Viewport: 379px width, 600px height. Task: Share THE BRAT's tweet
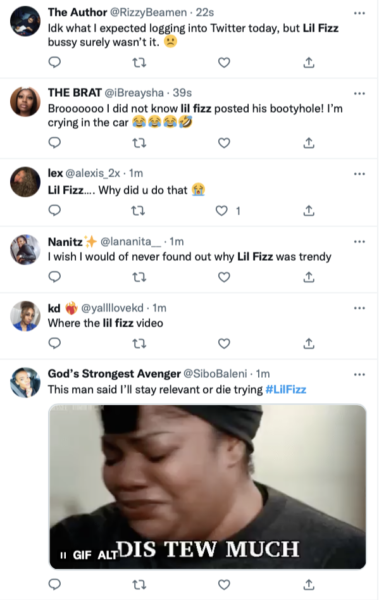point(309,143)
